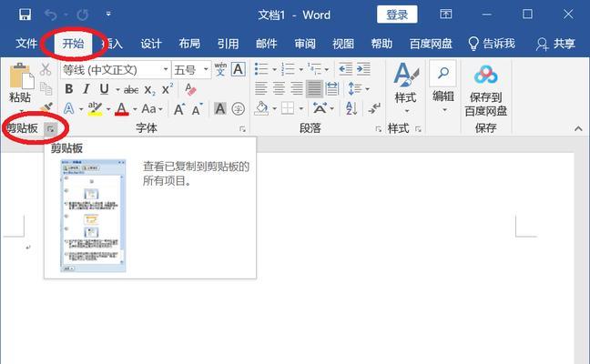Switch to the 邮件 ribbon tab
The width and height of the screenshot is (590, 364).
(267, 44)
